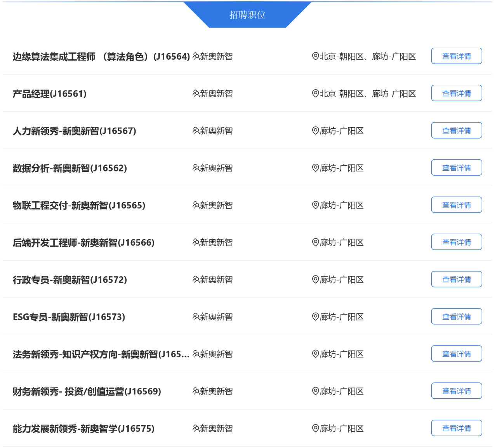Click 查看详情 for 物联工程交付 (J16565)
This screenshot has width=497, height=448.
457,205
